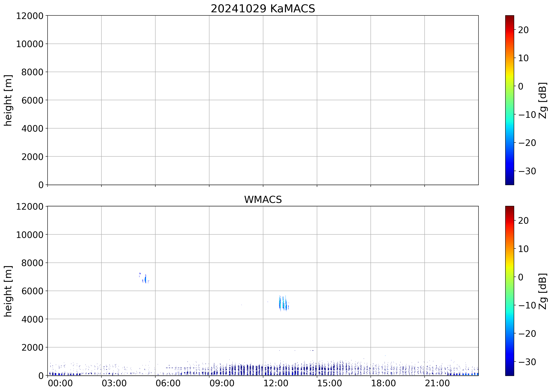
Task: Click the 18:00 time axis label
Action: [383, 383]
